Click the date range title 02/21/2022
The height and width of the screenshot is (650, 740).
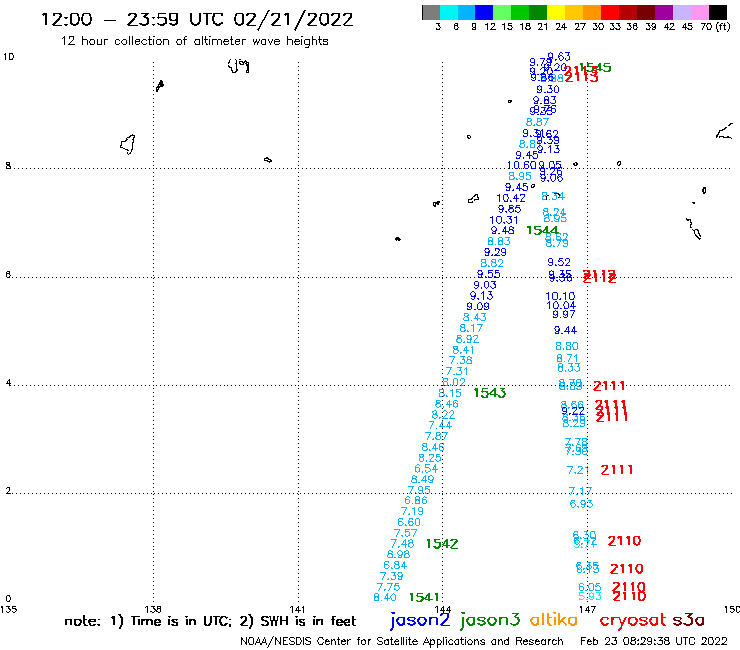293,19
